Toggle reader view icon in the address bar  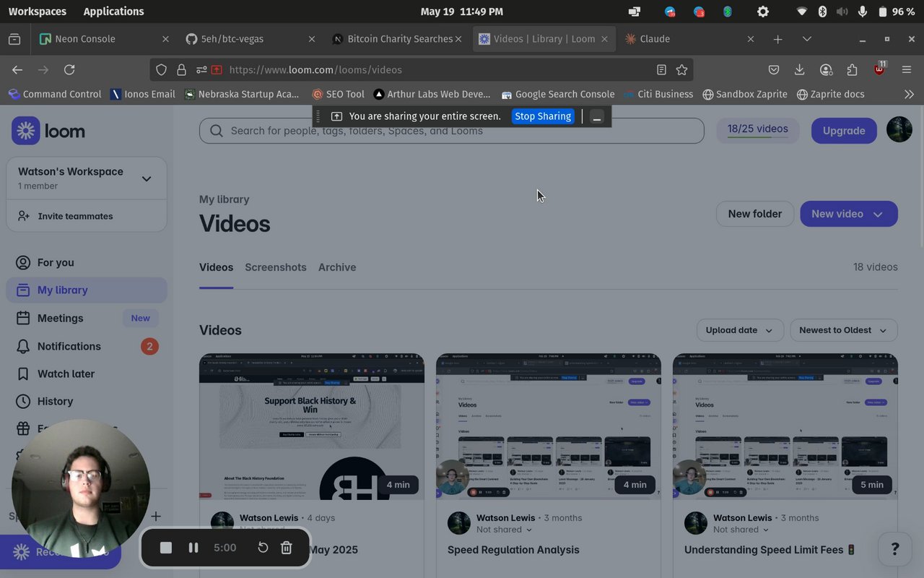pyautogui.click(x=661, y=69)
